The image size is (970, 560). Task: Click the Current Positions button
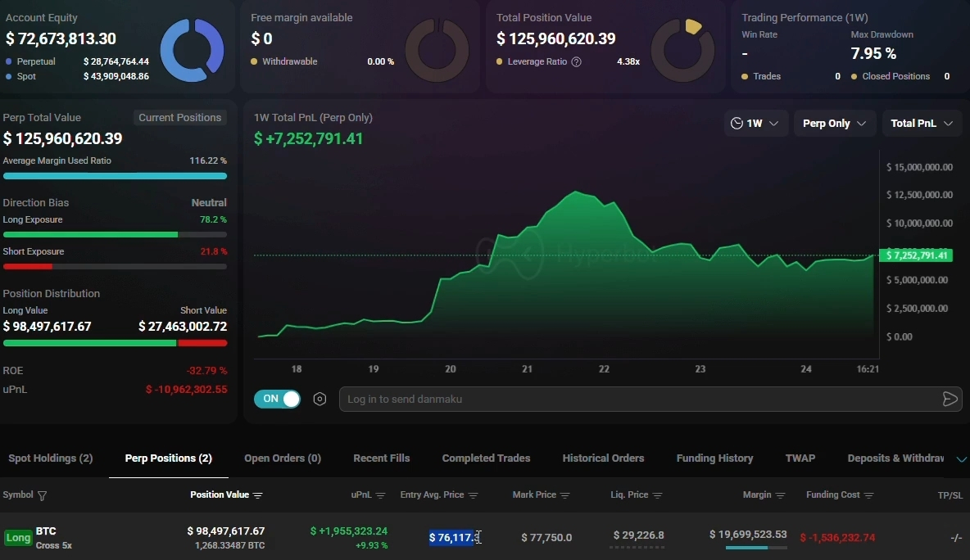[x=180, y=117]
